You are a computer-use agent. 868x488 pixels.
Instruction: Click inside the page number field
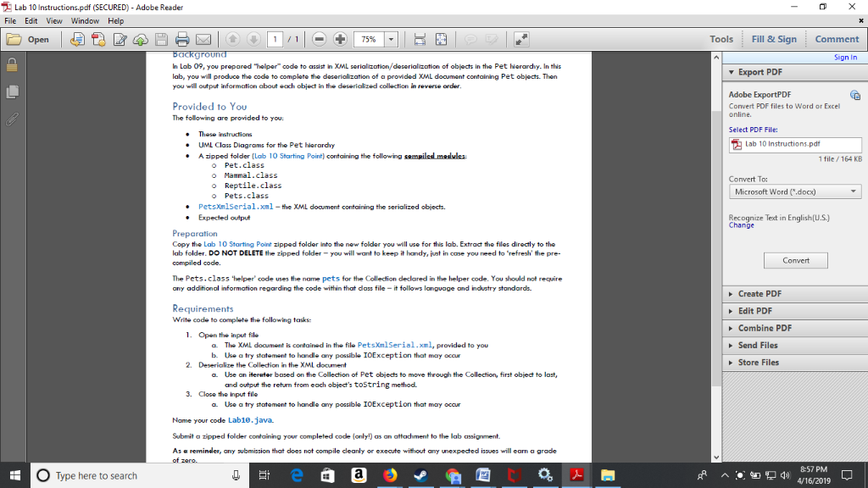[x=275, y=39]
